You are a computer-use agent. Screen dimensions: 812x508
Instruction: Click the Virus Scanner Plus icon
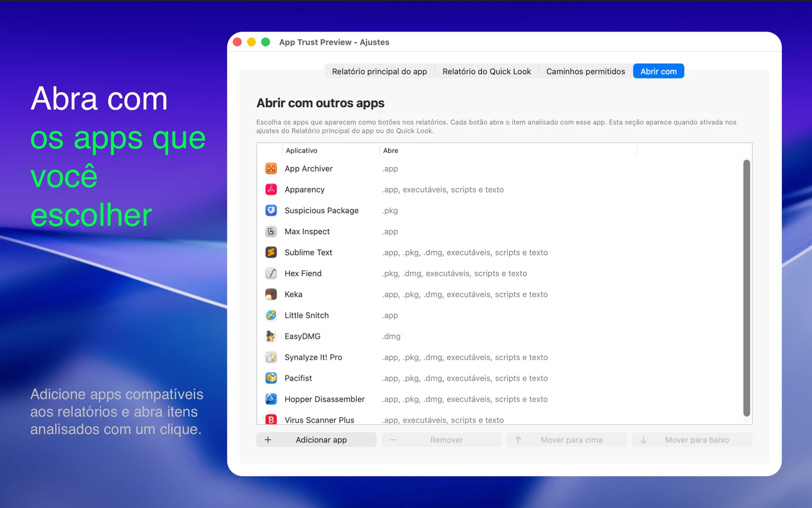click(x=271, y=419)
